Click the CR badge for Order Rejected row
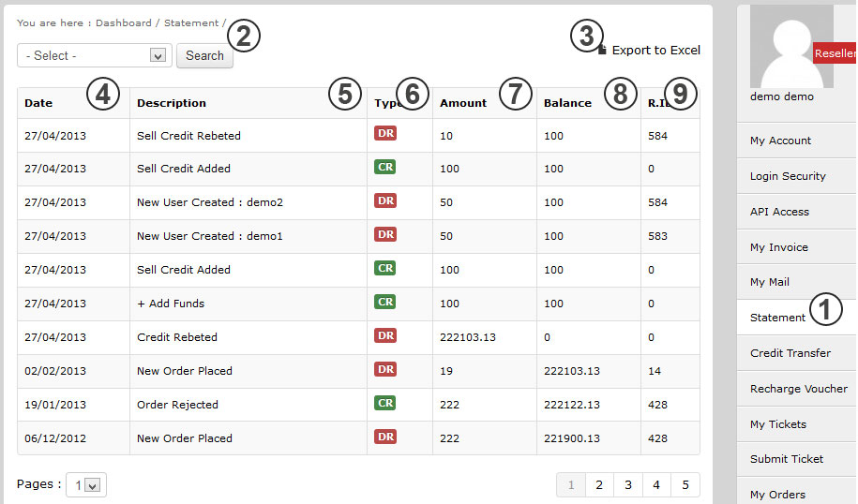Screen dimensions: 858x504 (384, 404)
